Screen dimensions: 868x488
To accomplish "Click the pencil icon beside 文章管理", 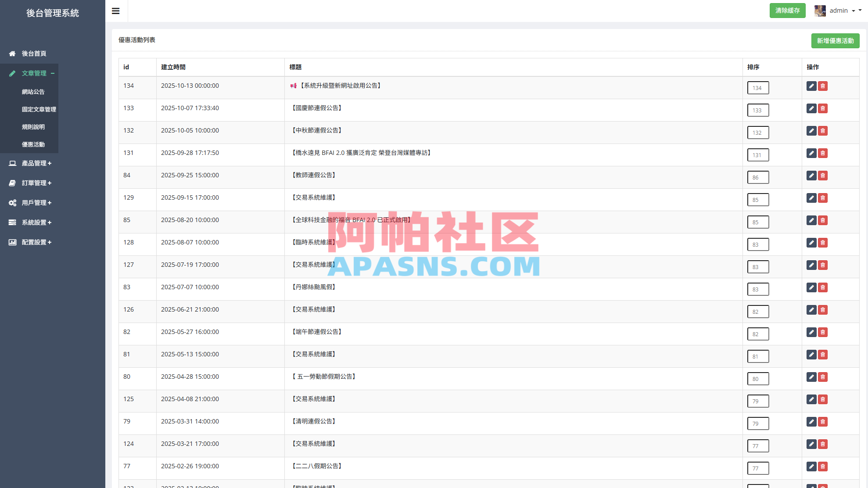I will click(12, 73).
